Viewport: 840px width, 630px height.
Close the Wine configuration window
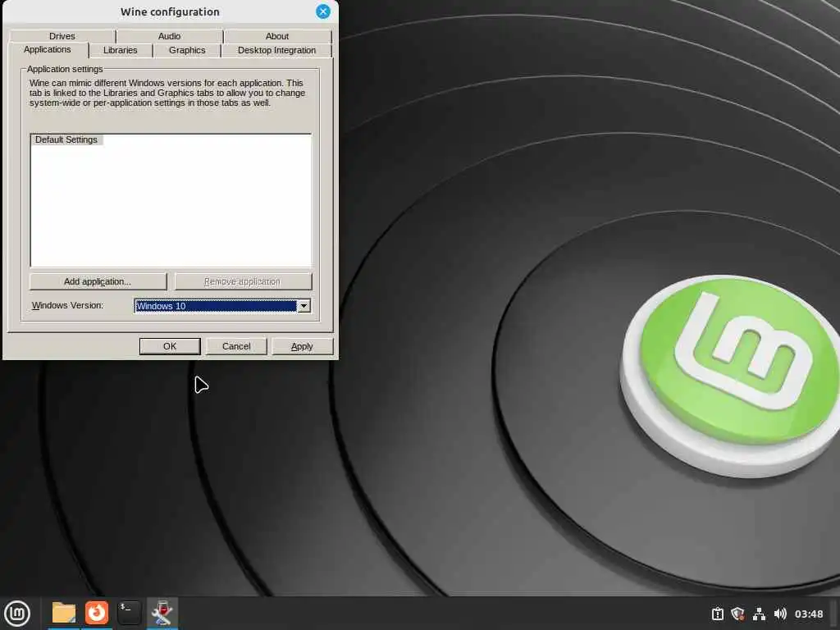(x=323, y=11)
